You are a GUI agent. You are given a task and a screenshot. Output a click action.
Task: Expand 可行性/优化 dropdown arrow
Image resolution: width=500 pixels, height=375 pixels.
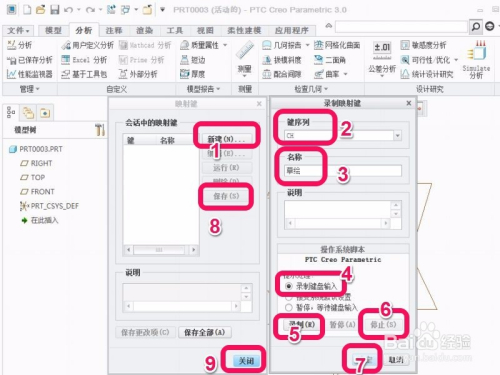[x=456, y=60]
